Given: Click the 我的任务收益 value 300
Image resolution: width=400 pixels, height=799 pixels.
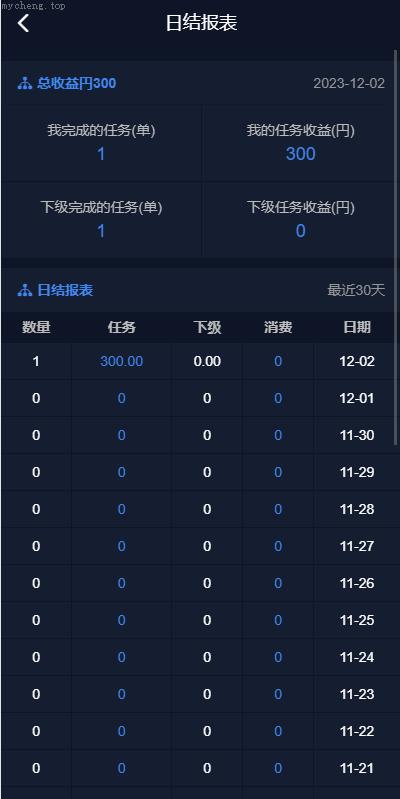Looking at the screenshot, I should pyautogui.click(x=301, y=154).
